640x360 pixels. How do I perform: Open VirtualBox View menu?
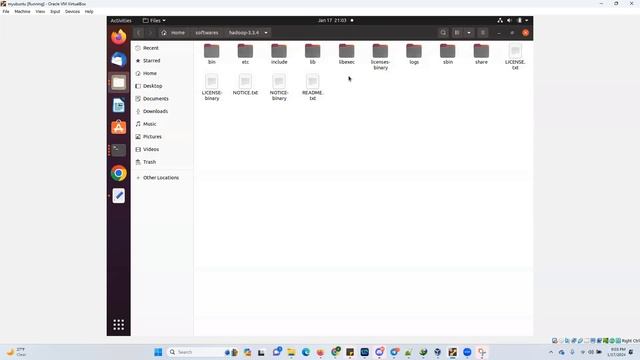[40, 11]
